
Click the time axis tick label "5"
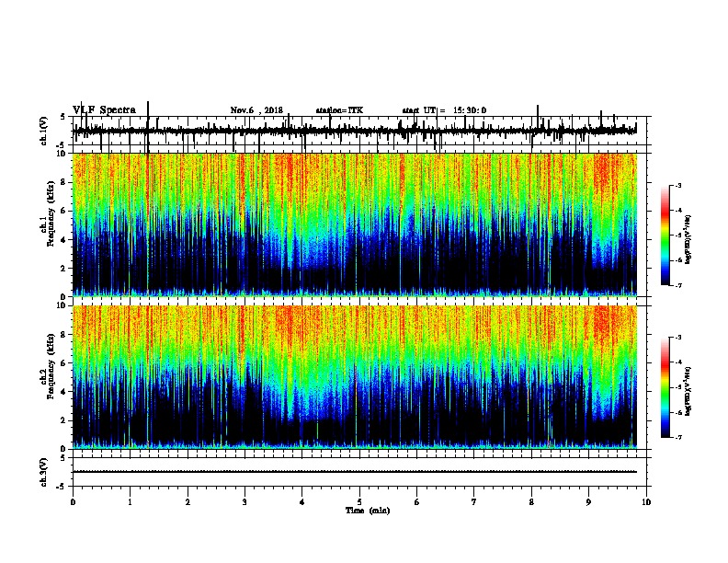359,502
